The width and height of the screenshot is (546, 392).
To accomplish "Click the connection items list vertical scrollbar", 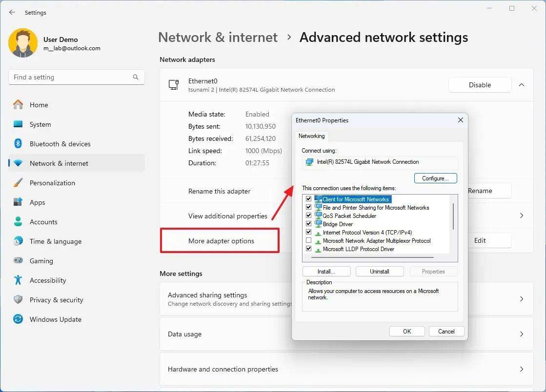I will [x=453, y=217].
